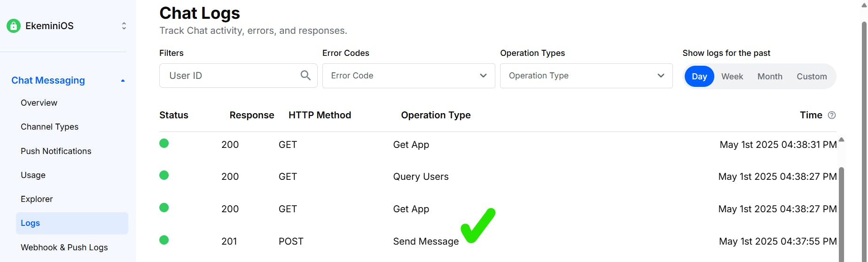Open Overview in the sidebar
This screenshot has width=868, height=262.
[x=39, y=103]
